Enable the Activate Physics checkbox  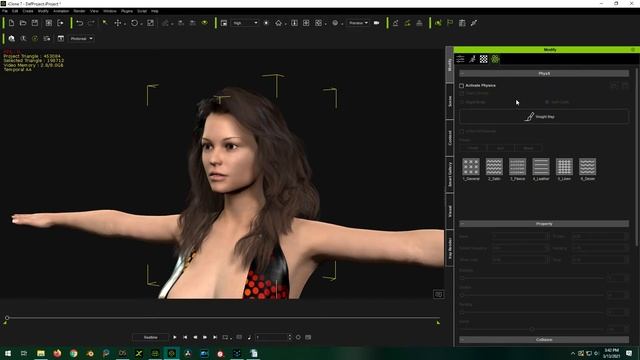(x=462, y=86)
